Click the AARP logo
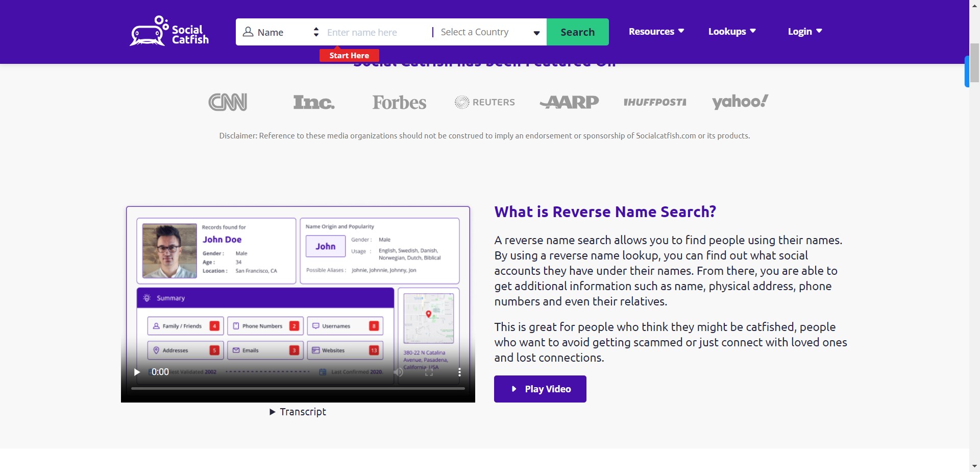Image resolution: width=980 pixels, height=472 pixels. click(x=570, y=102)
